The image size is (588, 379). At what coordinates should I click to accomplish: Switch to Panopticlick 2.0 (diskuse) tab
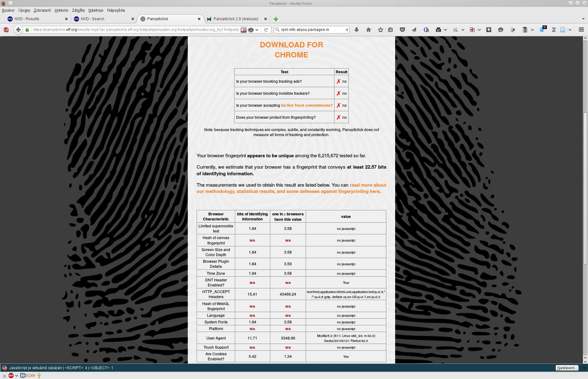click(236, 19)
